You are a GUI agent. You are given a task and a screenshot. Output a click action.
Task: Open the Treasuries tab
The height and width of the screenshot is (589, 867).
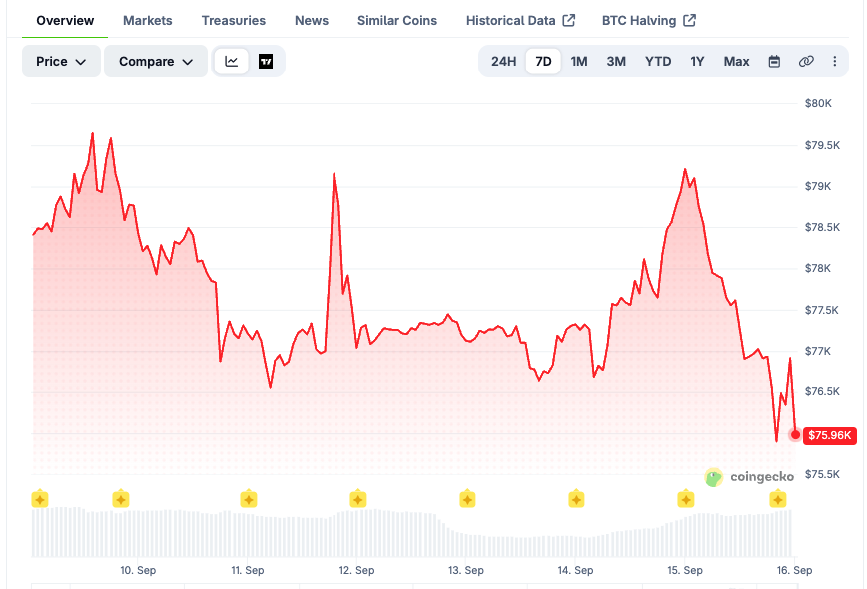click(x=233, y=20)
